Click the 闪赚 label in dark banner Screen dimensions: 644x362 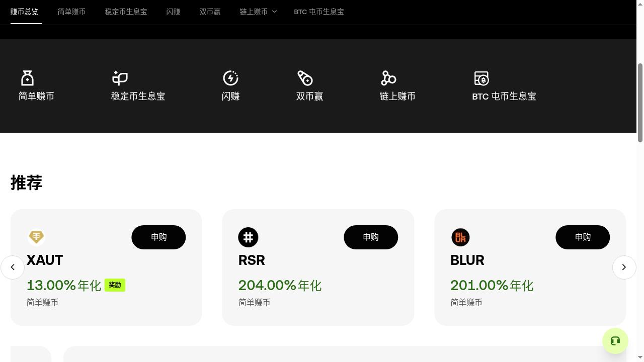(x=230, y=96)
